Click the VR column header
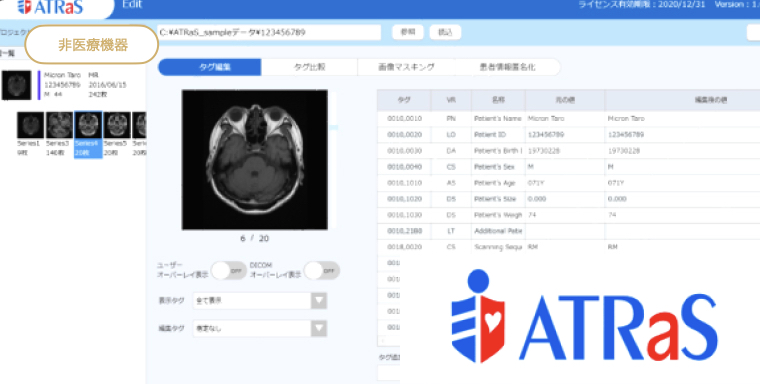This screenshot has height=384, width=760. click(x=451, y=100)
